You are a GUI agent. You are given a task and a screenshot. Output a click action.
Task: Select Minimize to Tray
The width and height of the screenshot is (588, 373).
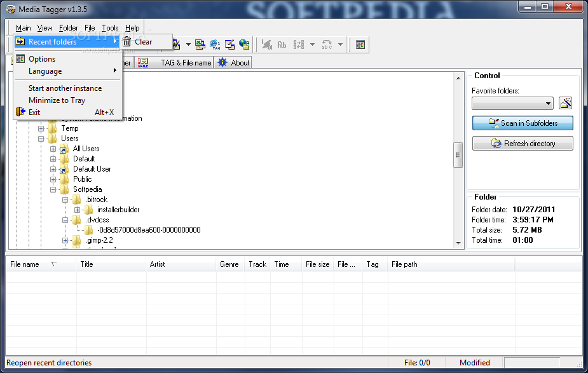tap(67, 100)
